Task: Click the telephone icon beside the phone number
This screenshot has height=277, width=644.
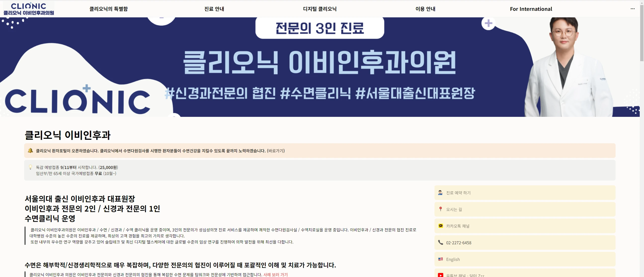Action: click(x=440, y=242)
